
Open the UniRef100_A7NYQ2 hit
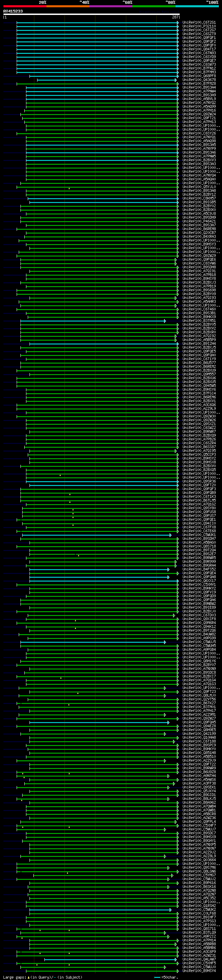199,103
